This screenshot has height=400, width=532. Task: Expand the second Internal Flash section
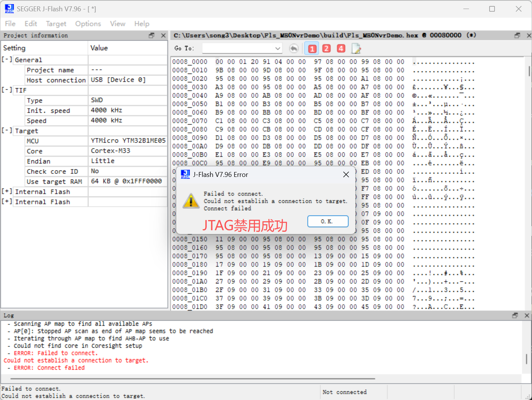pyautogui.click(x=7, y=202)
